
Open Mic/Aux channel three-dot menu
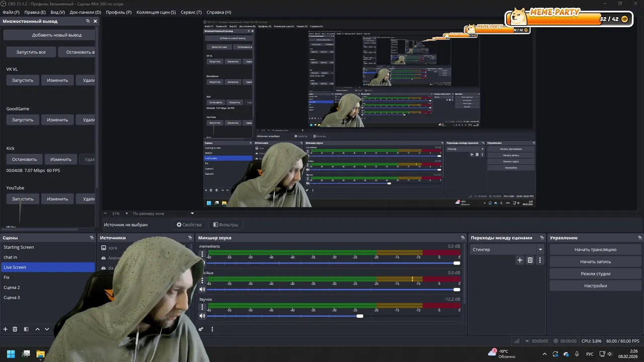click(x=203, y=281)
